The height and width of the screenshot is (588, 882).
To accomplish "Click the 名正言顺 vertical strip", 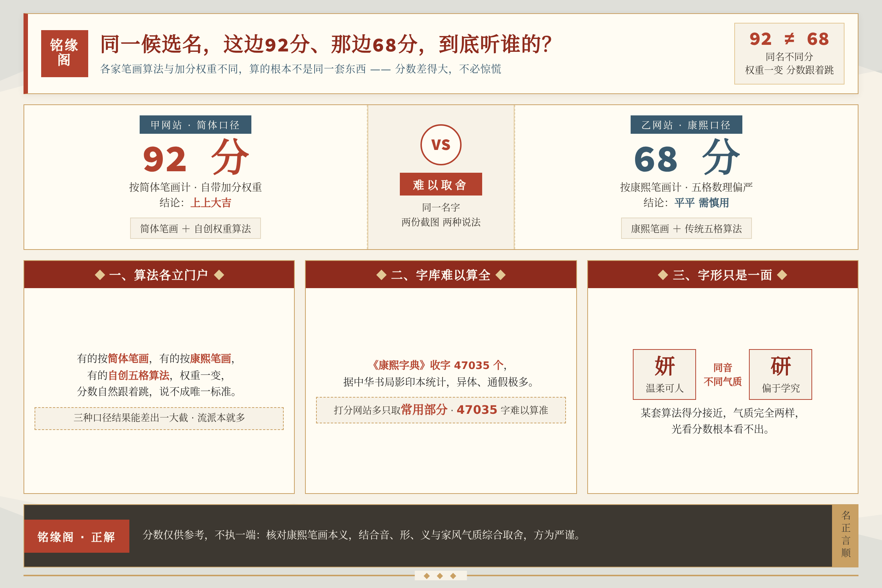I will click(845, 535).
